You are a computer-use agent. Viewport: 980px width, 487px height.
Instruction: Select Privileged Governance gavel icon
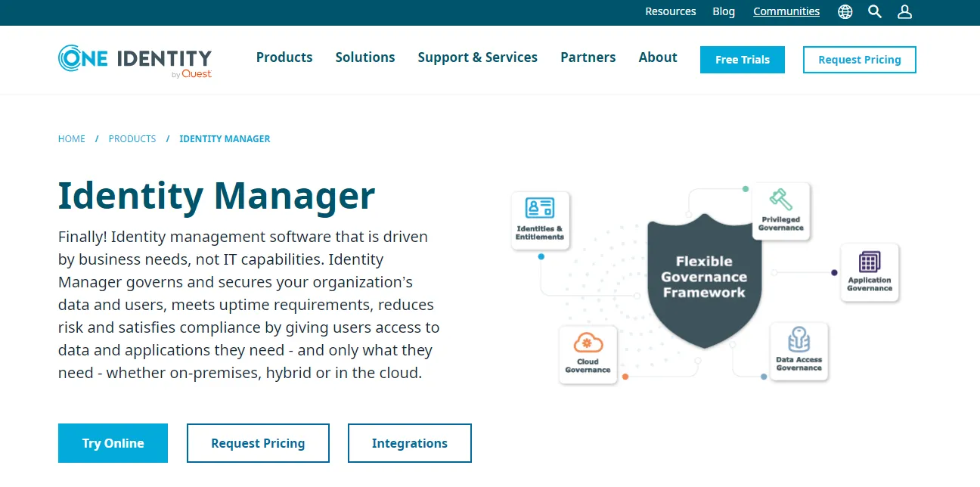781,199
